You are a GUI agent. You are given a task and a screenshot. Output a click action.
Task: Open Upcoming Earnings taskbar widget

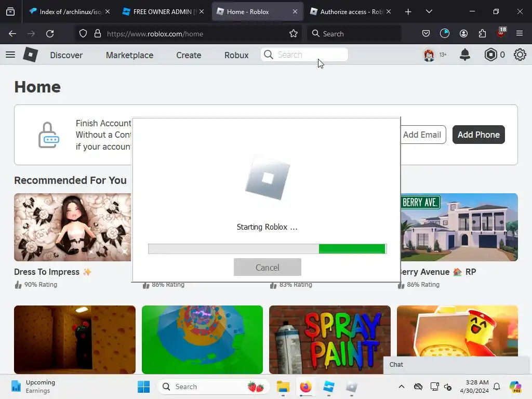coord(33,387)
